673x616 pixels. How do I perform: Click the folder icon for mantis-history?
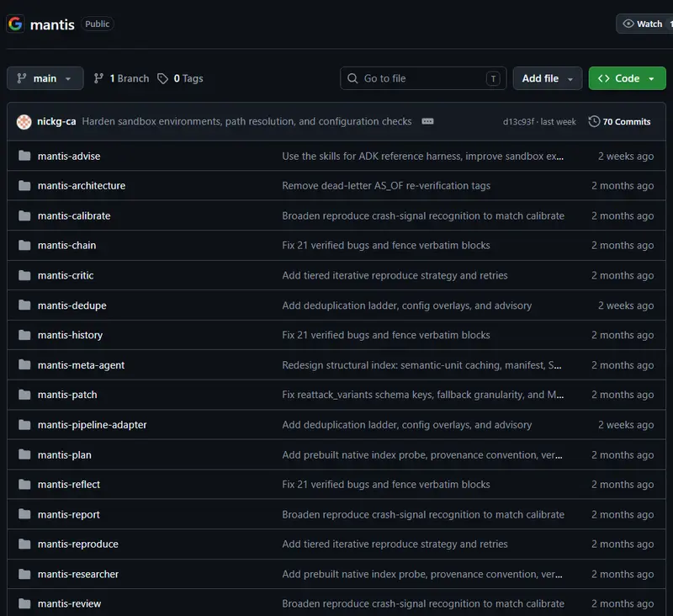point(24,335)
